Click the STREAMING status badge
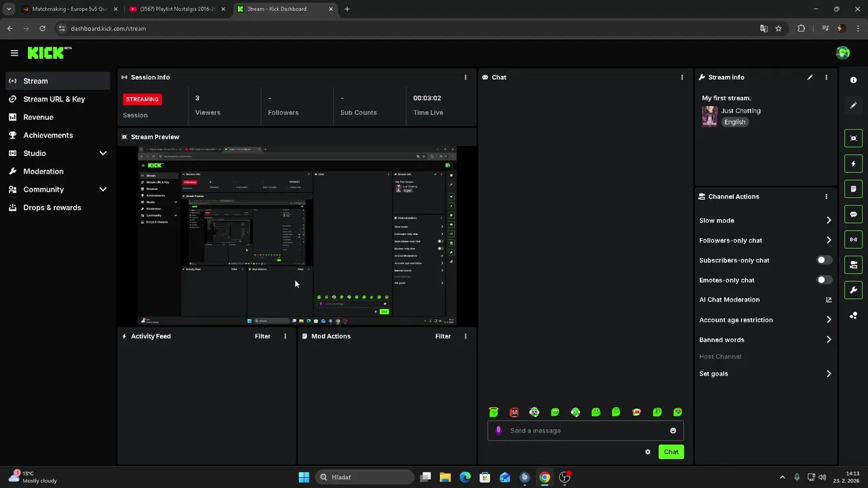This screenshot has width=868, height=488. tap(142, 99)
